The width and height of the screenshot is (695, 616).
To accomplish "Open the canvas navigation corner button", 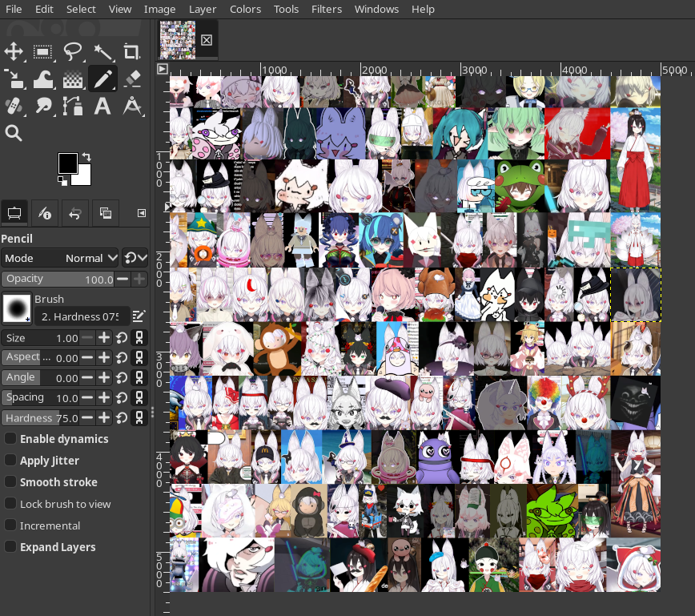I will pos(163,69).
